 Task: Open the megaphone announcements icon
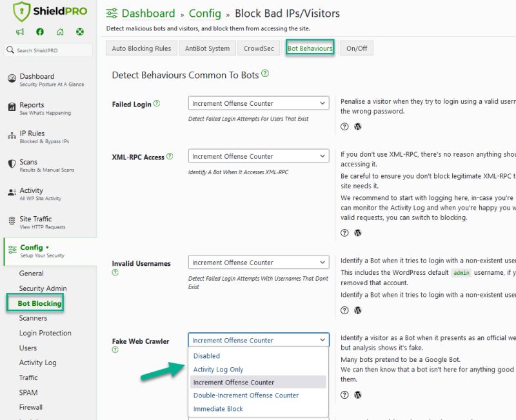pyautogui.click(x=20, y=32)
